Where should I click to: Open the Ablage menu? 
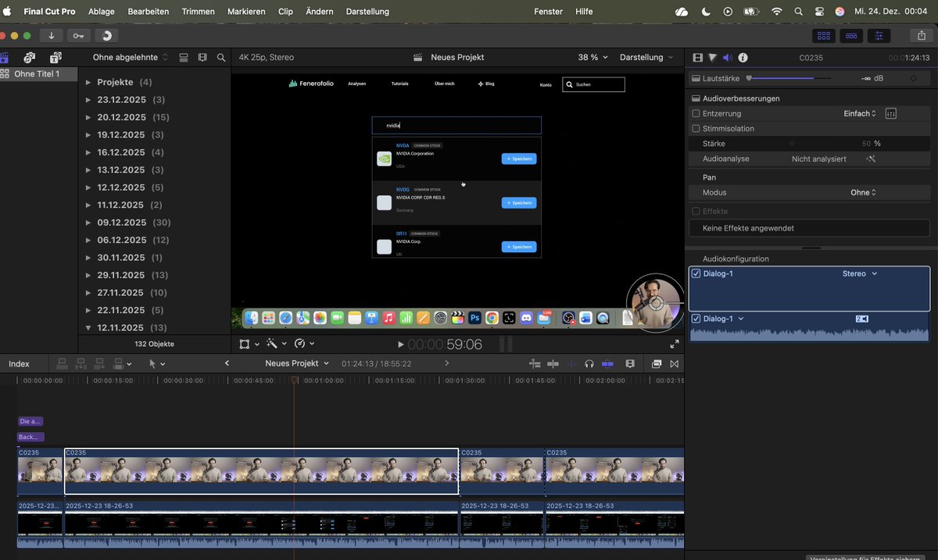(x=102, y=12)
